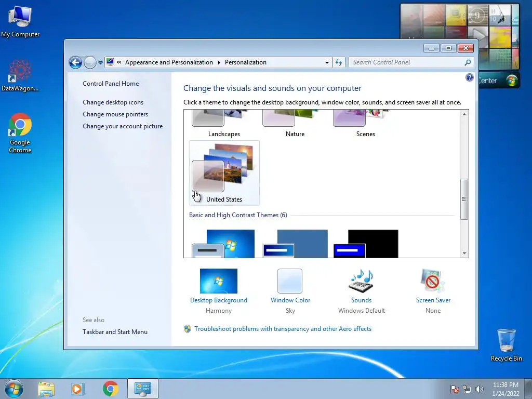Select the Scenes theme

point(365,124)
